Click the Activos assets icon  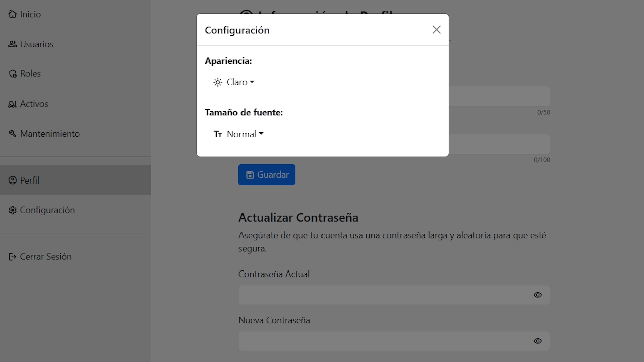pyautogui.click(x=13, y=104)
